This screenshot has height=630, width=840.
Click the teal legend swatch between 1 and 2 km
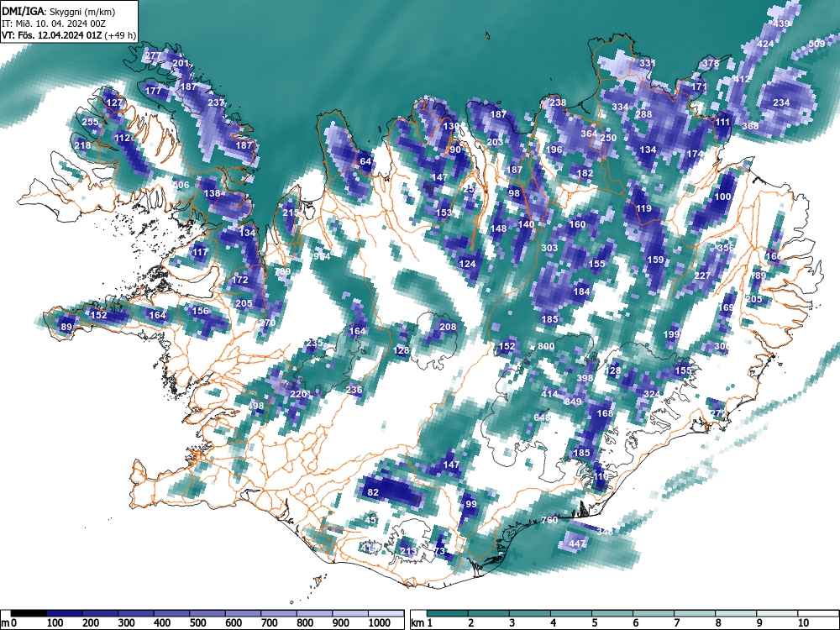click(448, 613)
